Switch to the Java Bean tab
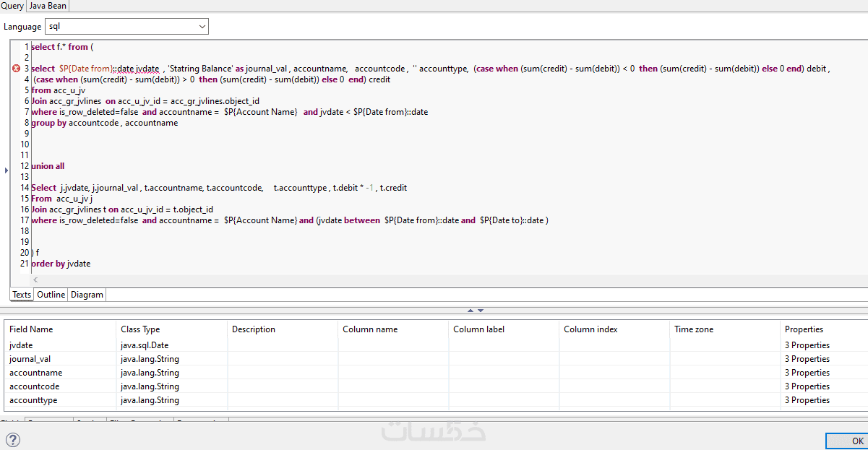868x450 pixels. pyautogui.click(x=48, y=6)
